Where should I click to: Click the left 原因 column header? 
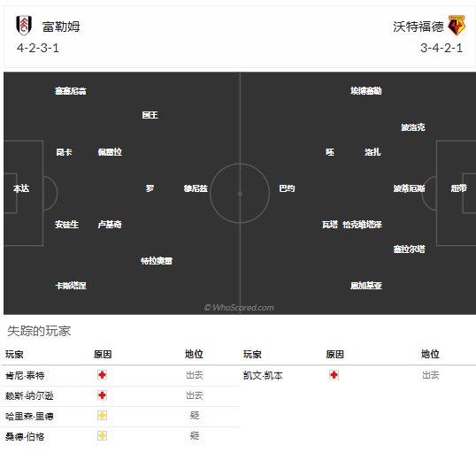click(x=103, y=354)
